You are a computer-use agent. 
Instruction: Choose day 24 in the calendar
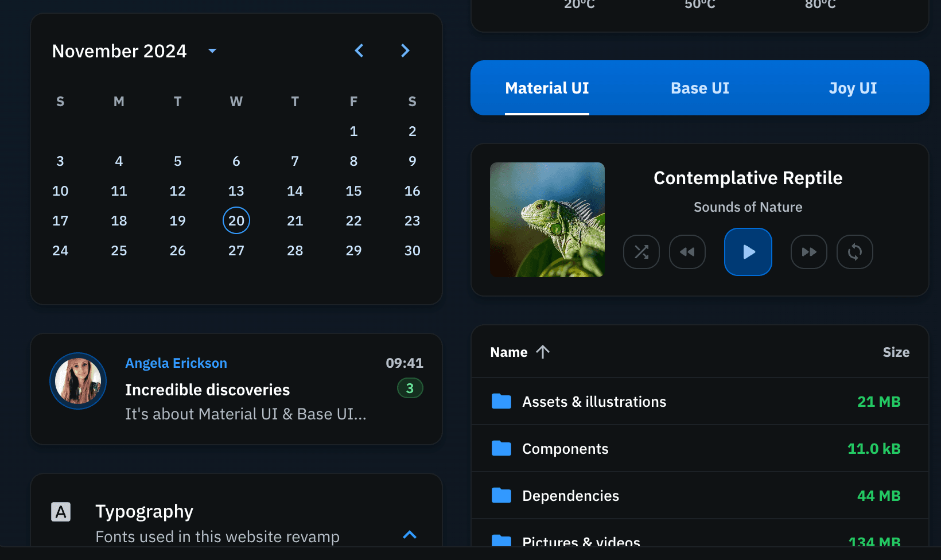click(x=60, y=250)
